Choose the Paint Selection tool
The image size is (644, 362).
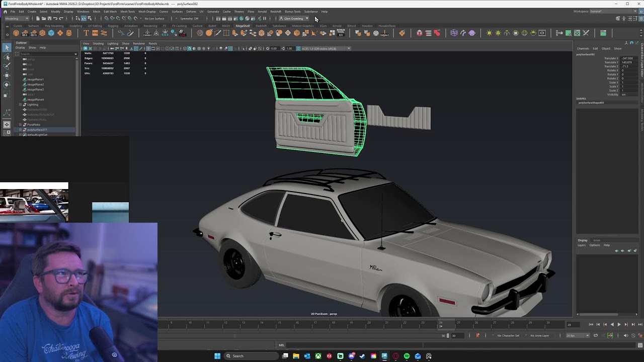[7, 66]
